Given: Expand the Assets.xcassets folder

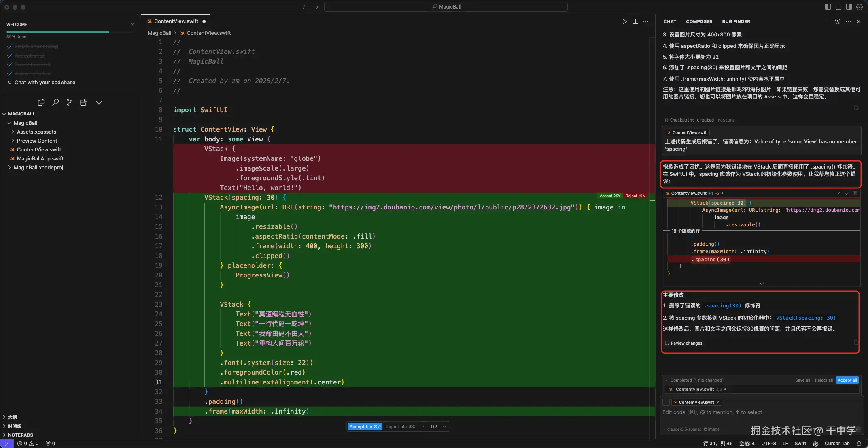Looking at the screenshot, I should point(36,132).
